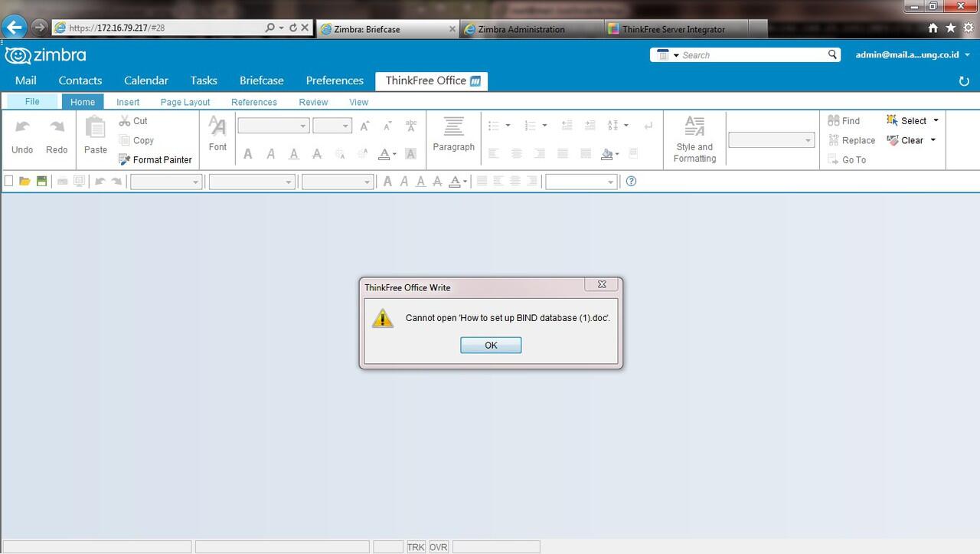
Task: Click lower toolbar font color A
Action: click(x=454, y=182)
